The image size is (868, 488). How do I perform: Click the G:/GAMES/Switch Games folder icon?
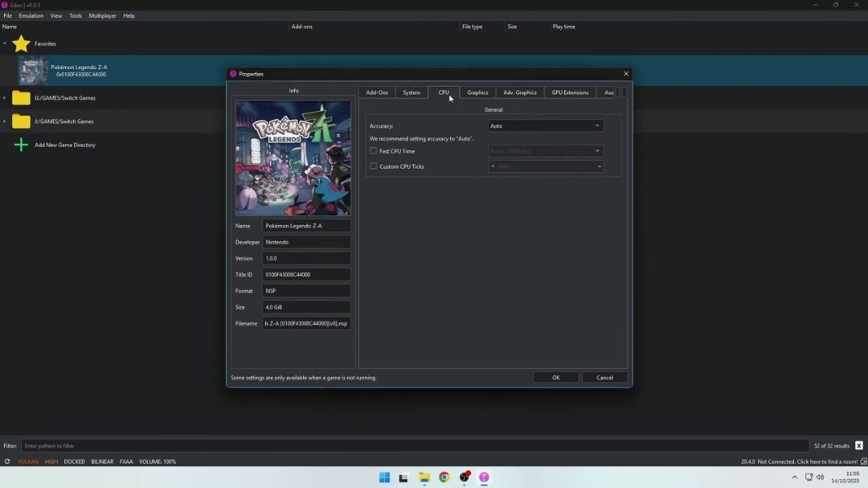[x=21, y=98]
